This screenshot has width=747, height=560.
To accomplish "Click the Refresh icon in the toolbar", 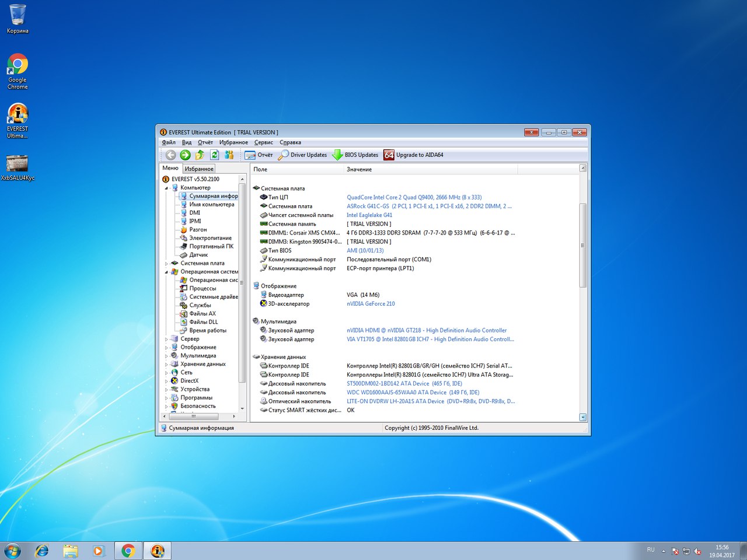I will coord(214,155).
